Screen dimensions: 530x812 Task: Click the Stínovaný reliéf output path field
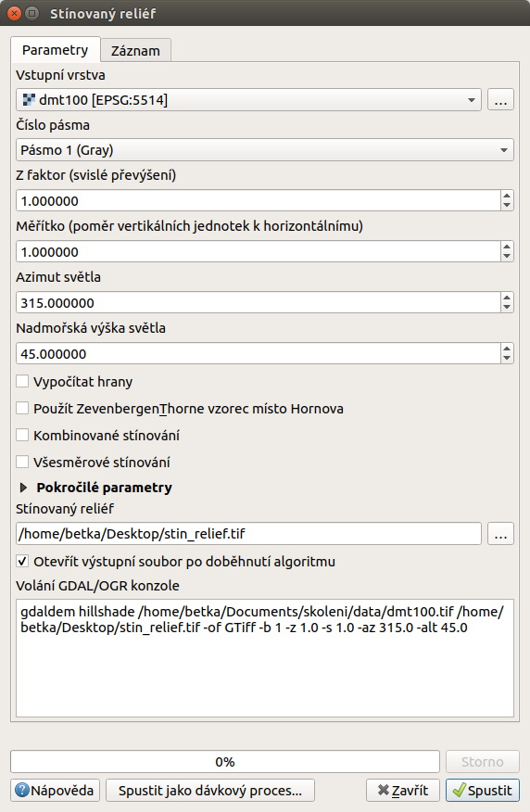pos(248,533)
